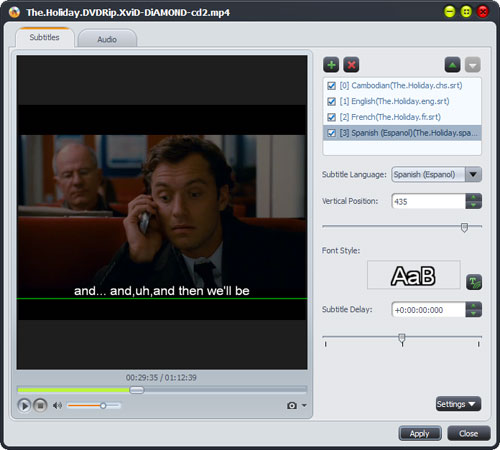Switch to the Audio tab
The image size is (500, 450).
tap(107, 39)
